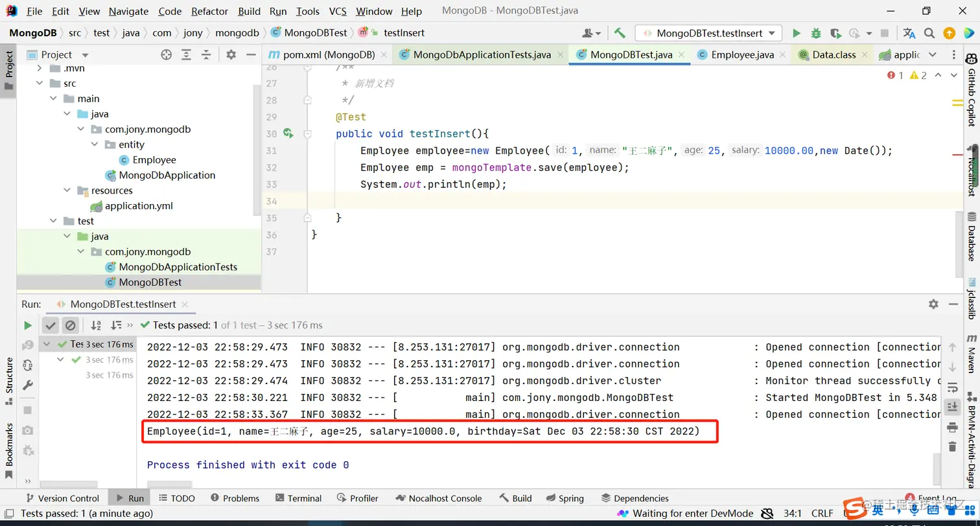
Task: Hide the Project tool window
Action: (x=251, y=55)
